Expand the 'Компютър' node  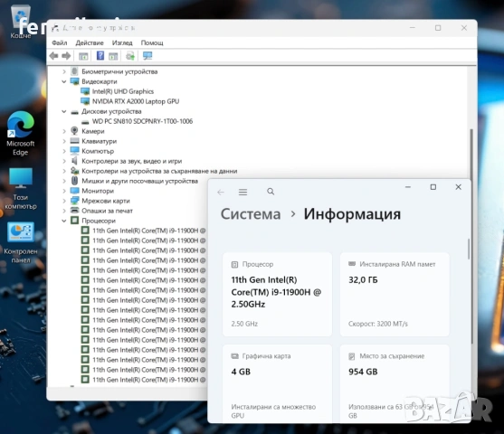click(x=64, y=151)
